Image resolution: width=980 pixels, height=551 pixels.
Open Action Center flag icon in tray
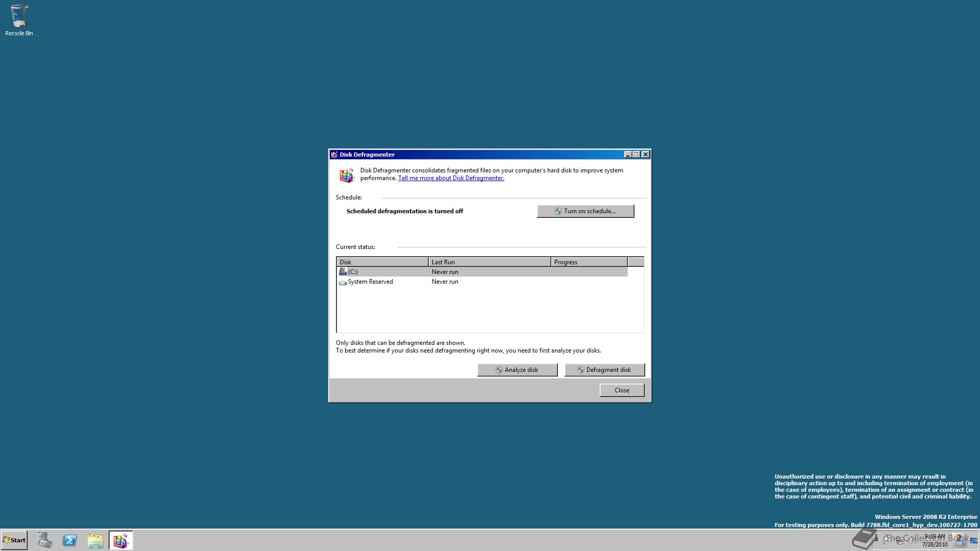[887, 540]
